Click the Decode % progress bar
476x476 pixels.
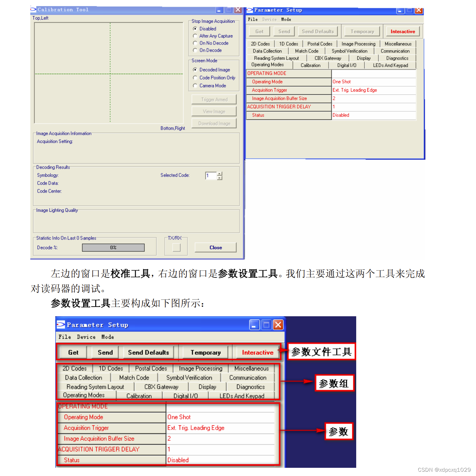click(x=113, y=247)
